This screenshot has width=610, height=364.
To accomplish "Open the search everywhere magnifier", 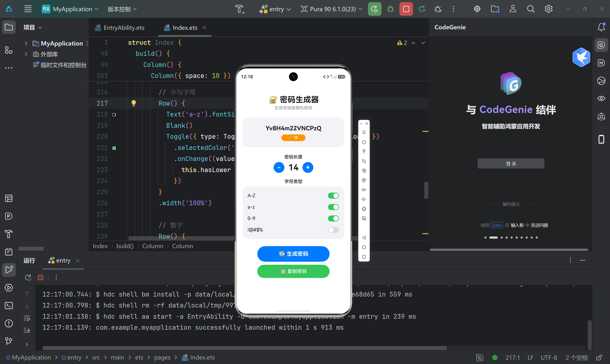I will (x=531, y=9).
